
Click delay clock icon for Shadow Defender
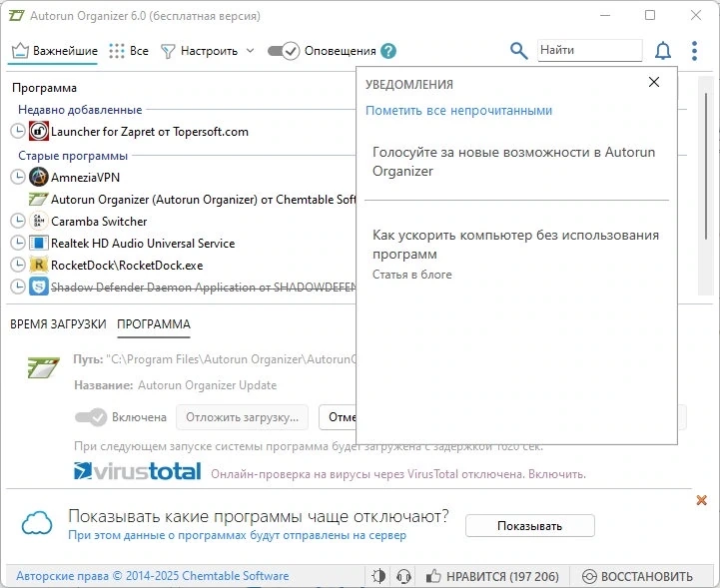(x=17, y=287)
